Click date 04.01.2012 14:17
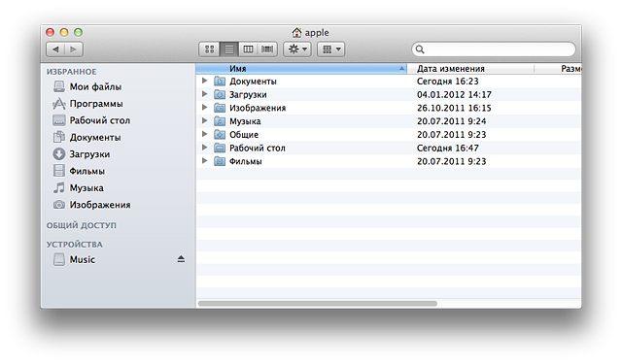 (454, 95)
